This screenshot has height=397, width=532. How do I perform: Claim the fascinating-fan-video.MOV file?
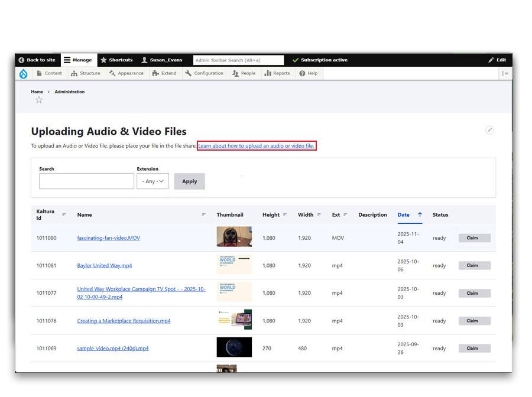[474, 238]
